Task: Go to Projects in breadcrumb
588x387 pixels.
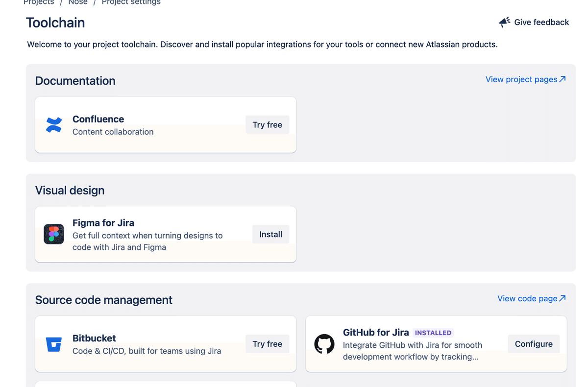Action: pos(39,2)
